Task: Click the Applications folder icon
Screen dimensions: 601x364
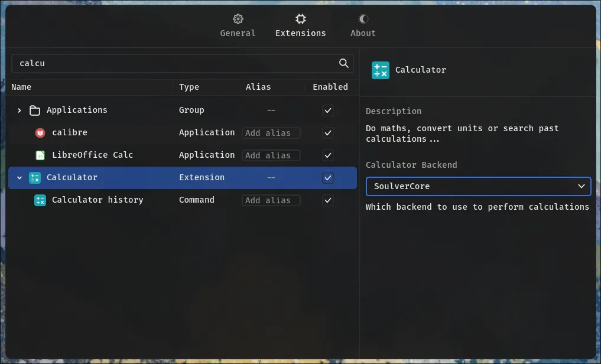Action: tap(35, 110)
